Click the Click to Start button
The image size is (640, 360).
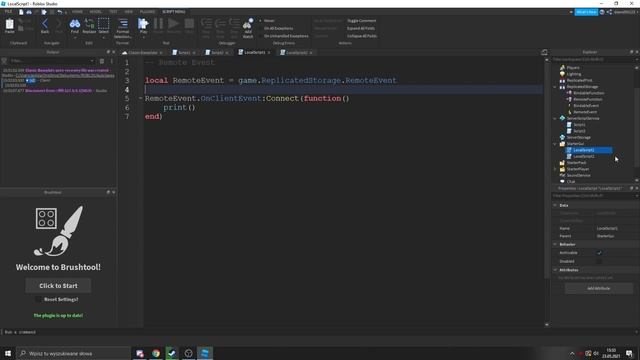tap(58, 286)
